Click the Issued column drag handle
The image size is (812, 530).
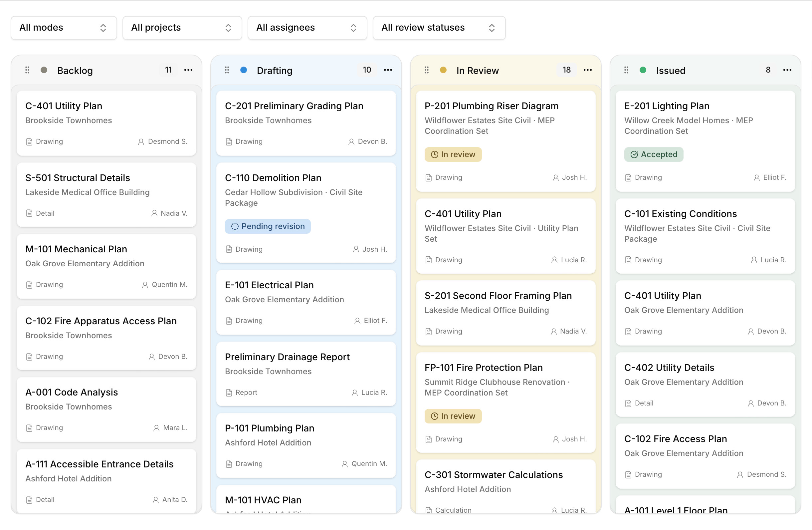[x=626, y=70]
